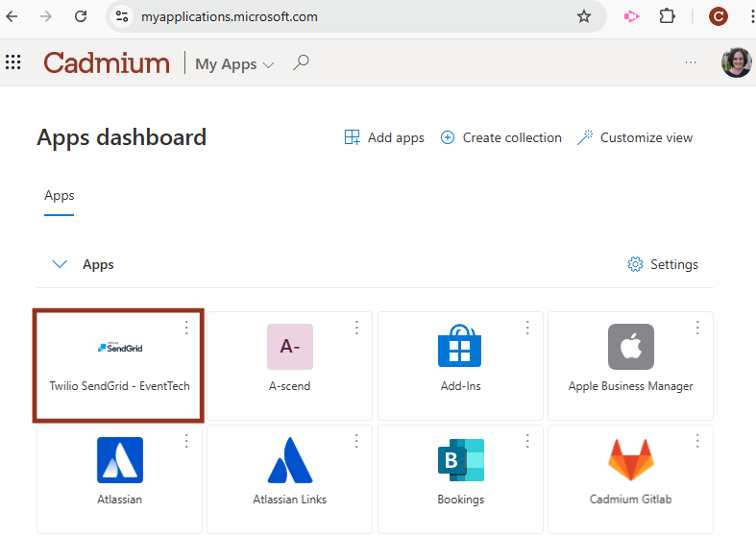Screen dimensions: 756x537
Task: Bookmark this page with the star
Action: [x=583, y=17]
